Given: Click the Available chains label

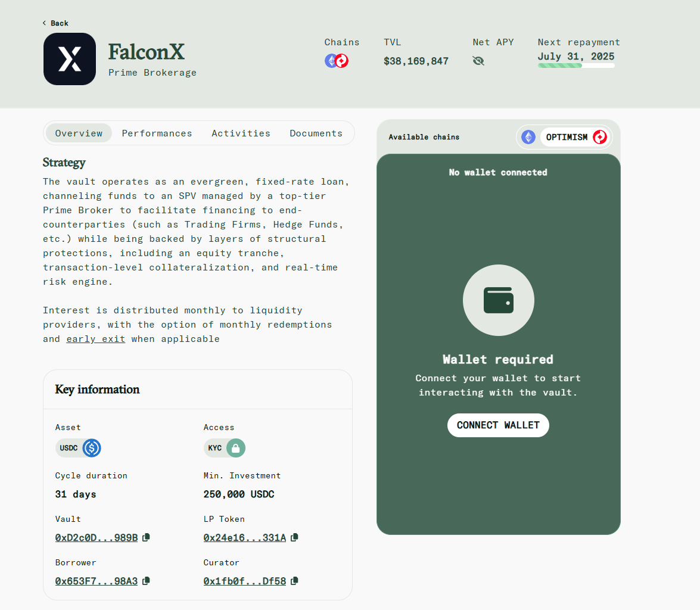Looking at the screenshot, I should [x=424, y=137].
